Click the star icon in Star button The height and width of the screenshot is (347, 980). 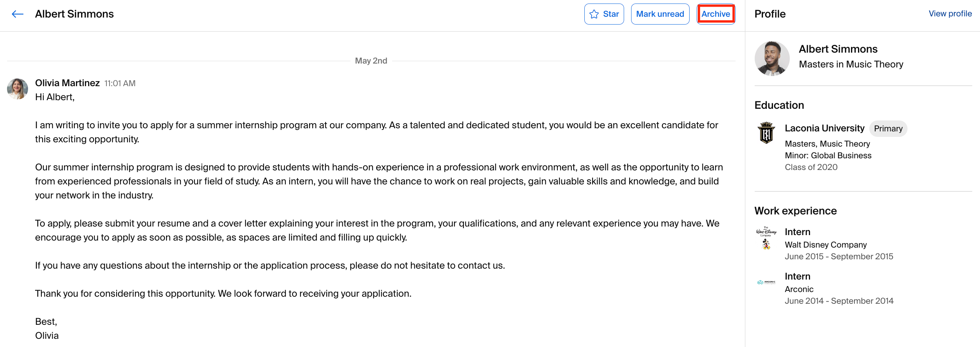tap(594, 14)
